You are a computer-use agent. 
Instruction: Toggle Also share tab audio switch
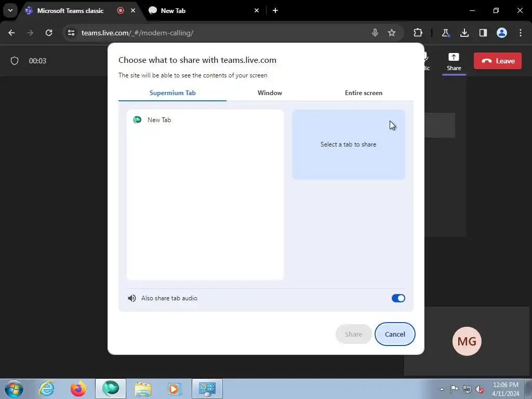398,298
